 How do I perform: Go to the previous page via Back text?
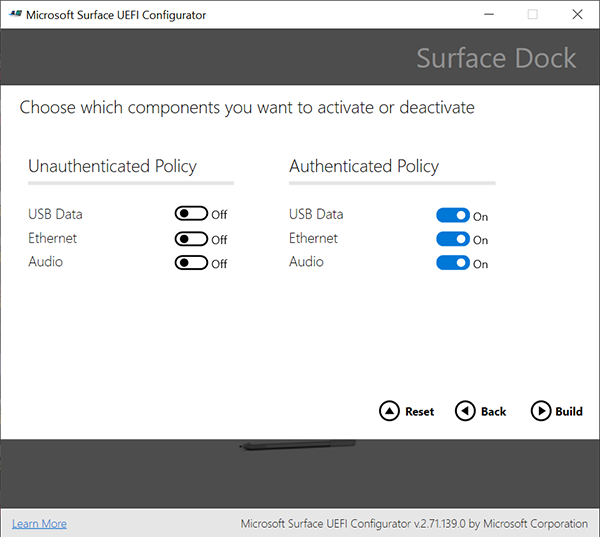click(x=493, y=412)
